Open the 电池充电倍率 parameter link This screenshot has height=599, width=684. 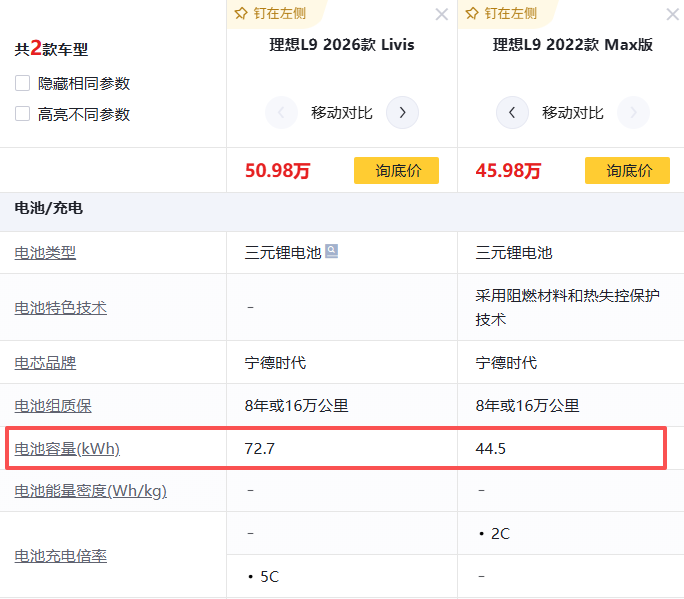click(61, 556)
